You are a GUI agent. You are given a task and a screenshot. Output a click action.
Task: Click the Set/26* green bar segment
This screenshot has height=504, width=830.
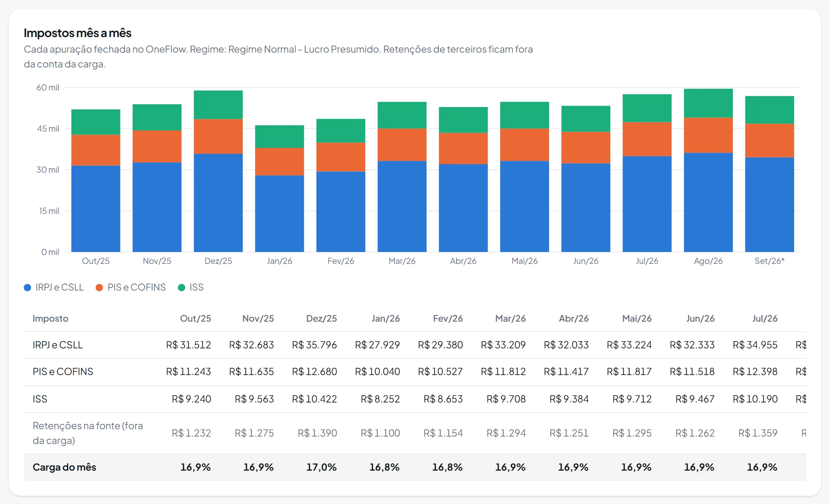point(769,110)
